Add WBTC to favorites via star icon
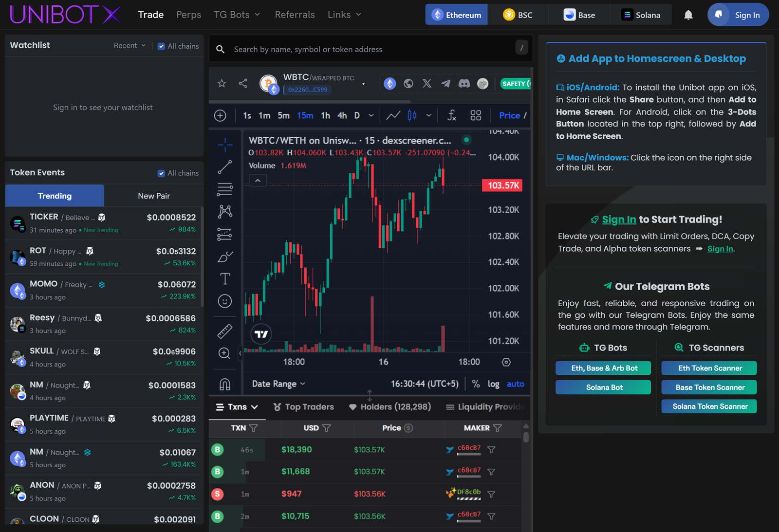The image size is (779, 532). coord(222,83)
